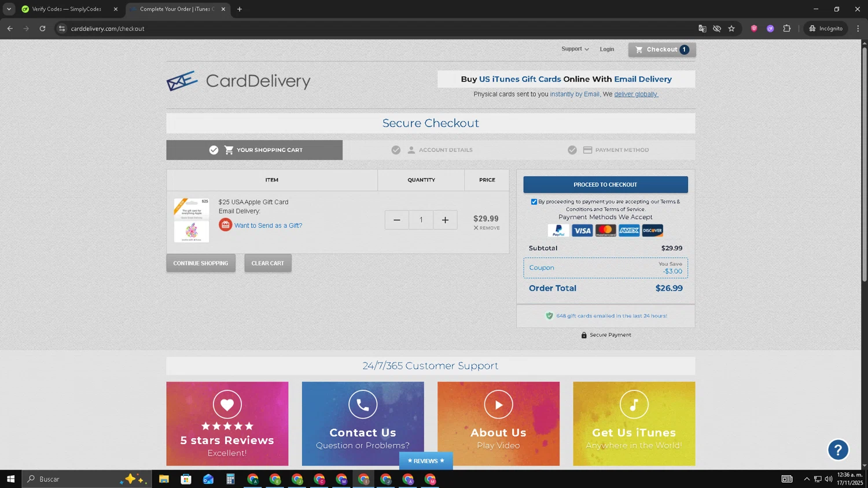Reload the page
Viewport: 868px width, 488px height.
[x=42, y=28]
